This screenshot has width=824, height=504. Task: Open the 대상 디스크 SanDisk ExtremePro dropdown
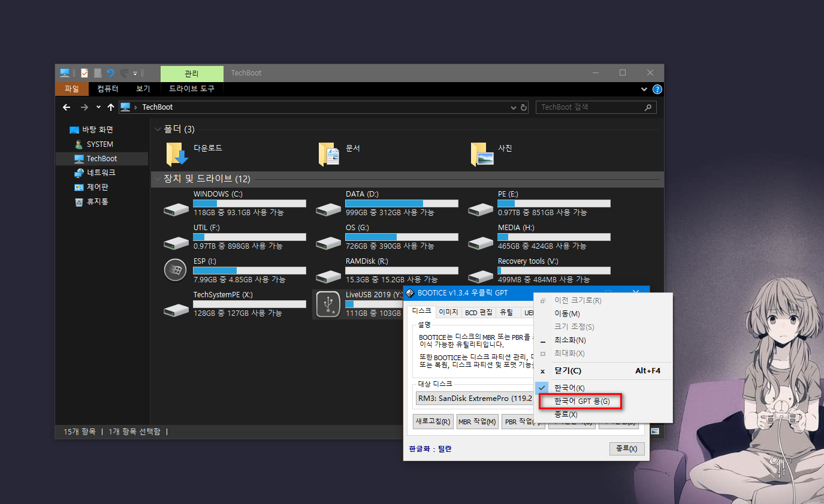click(475, 398)
